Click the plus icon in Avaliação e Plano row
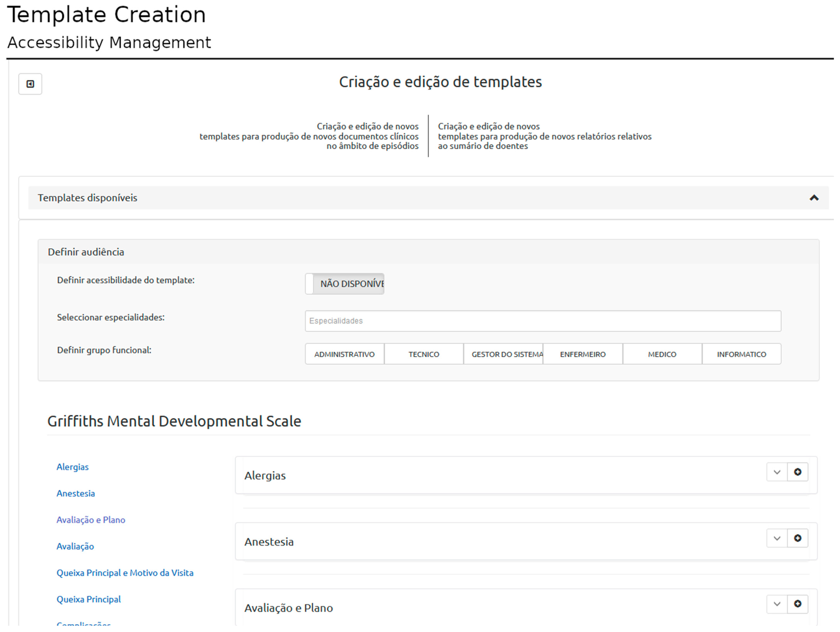Viewport: 840px width, 632px height. [798, 603]
